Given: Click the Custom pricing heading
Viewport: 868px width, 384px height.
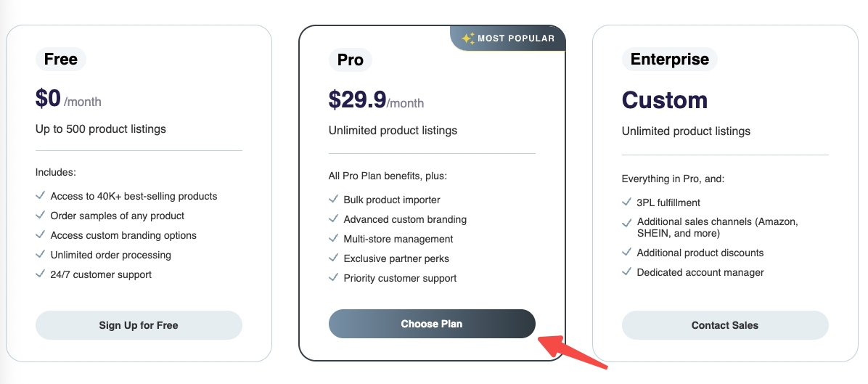Looking at the screenshot, I should click(x=665, y=100).
